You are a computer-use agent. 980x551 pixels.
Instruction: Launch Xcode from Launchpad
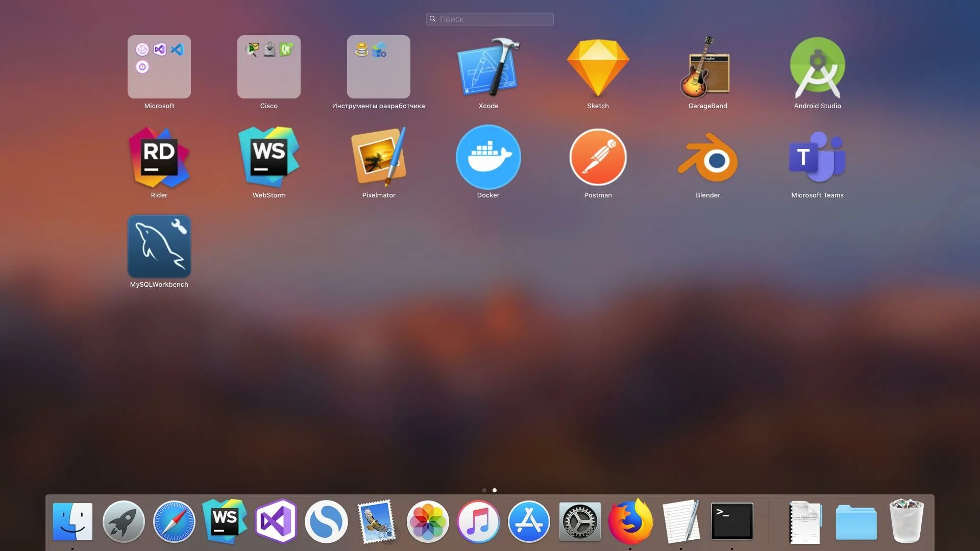pos(488,67)
